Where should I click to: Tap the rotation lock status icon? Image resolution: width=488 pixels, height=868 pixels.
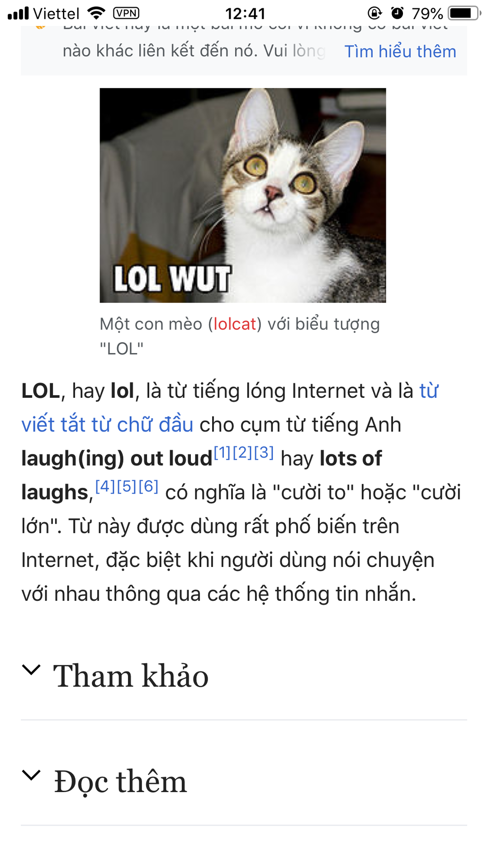pos(375,13)
